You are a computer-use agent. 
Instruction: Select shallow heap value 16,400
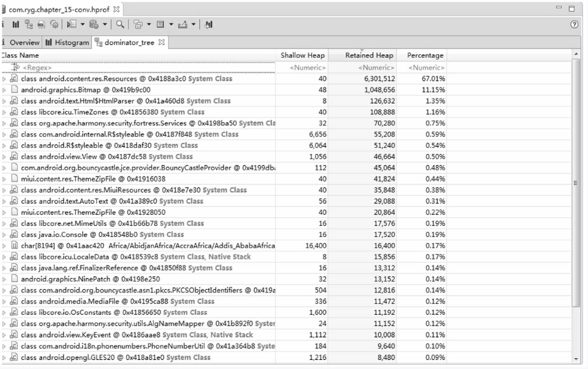click(316, 246)
